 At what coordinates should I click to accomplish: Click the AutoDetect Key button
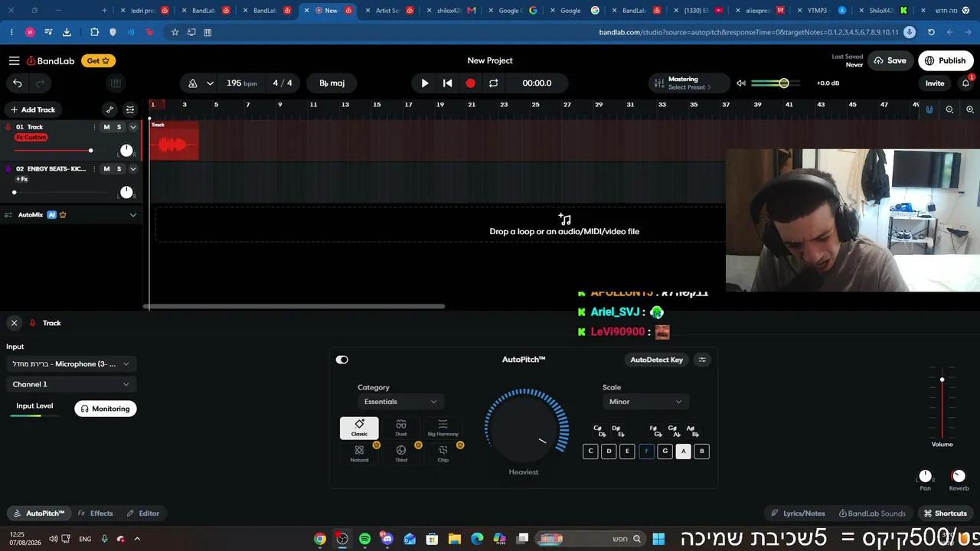point(656,360)
